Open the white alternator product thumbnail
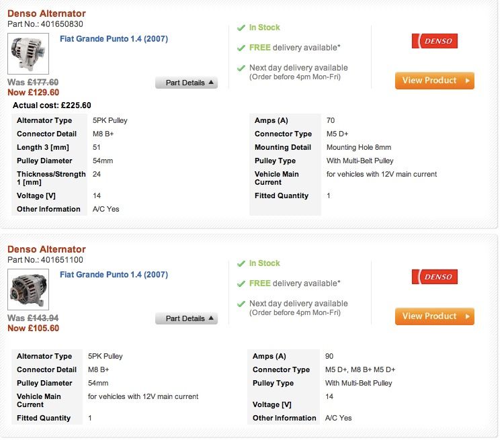The image size is (504, 440). 28,54
